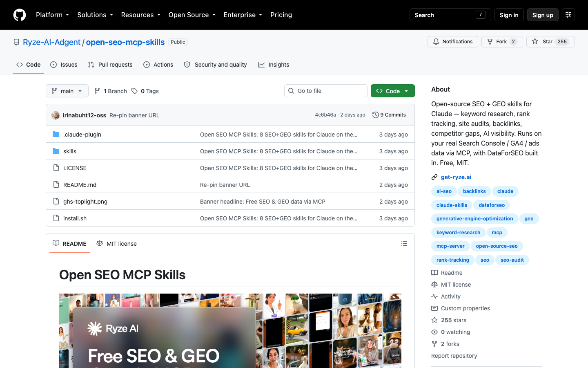Focus the Search box in header
The image size is (588, 368).
[x=450, y=15]
